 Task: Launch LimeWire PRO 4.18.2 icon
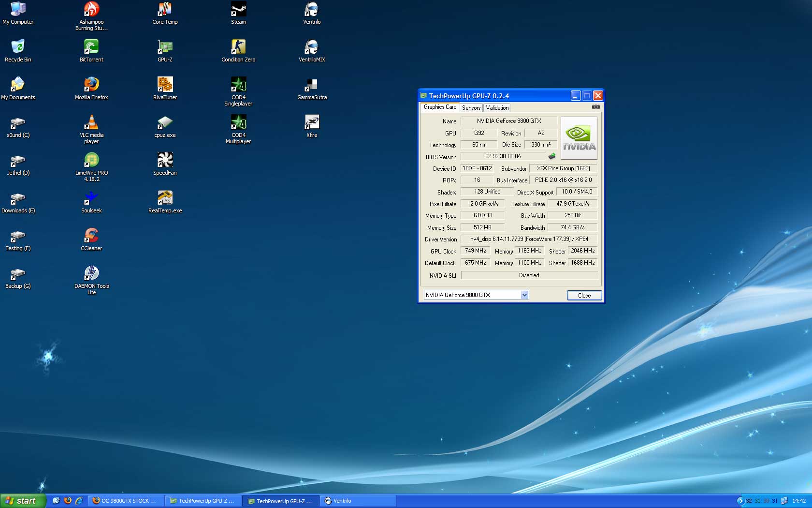pyautogui.click(x=91, y=167)
